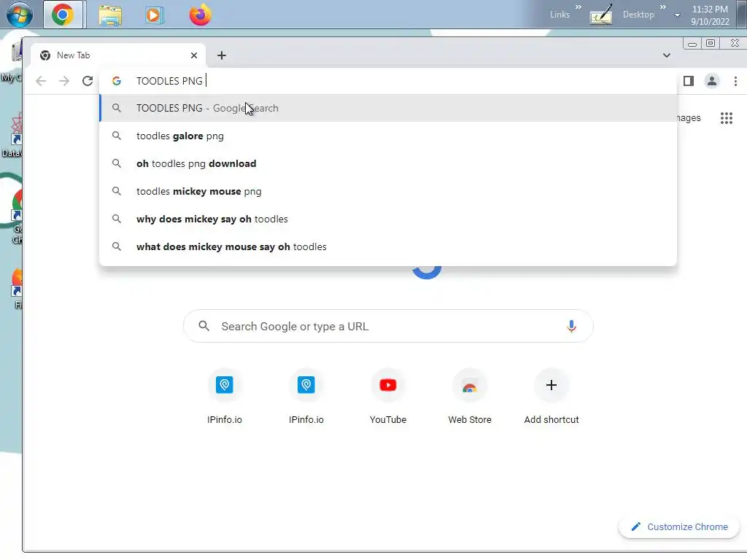Reload the page

pyautogui.click(x=88, y=81)
